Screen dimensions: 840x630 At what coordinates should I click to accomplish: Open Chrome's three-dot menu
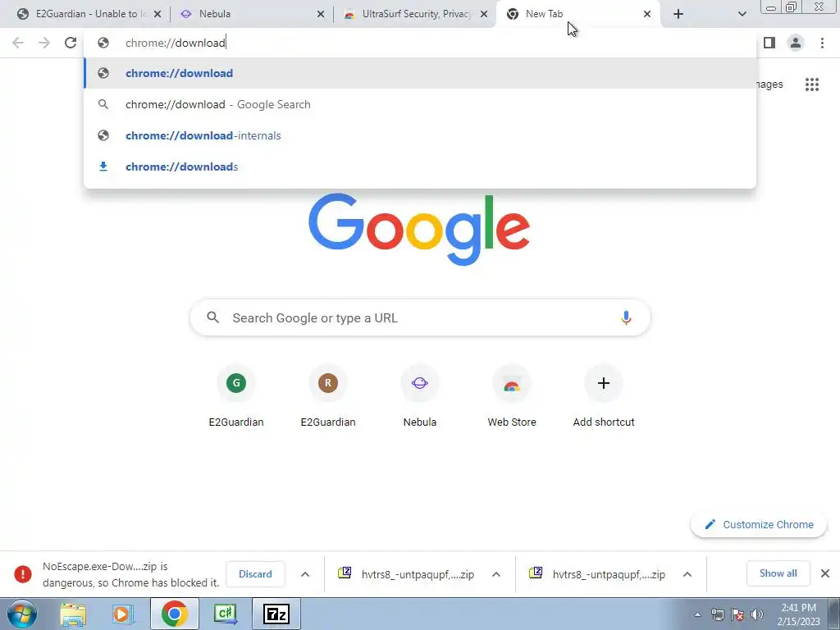pos(822,43)
